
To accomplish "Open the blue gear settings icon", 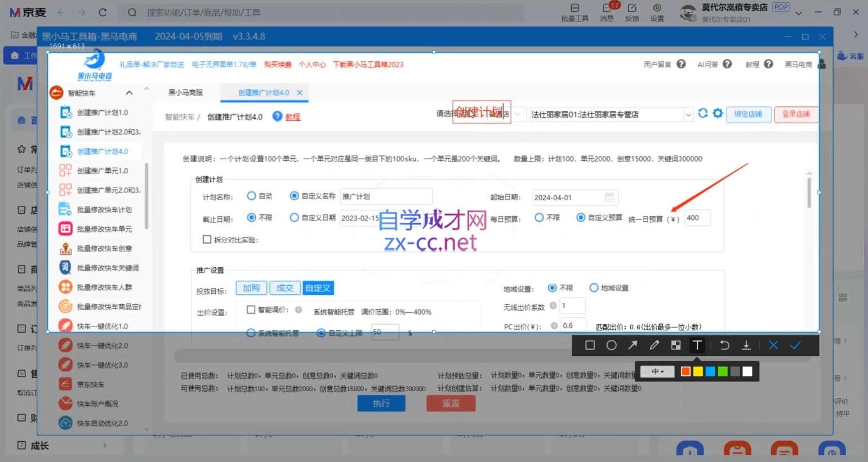I will pos(718,113).
